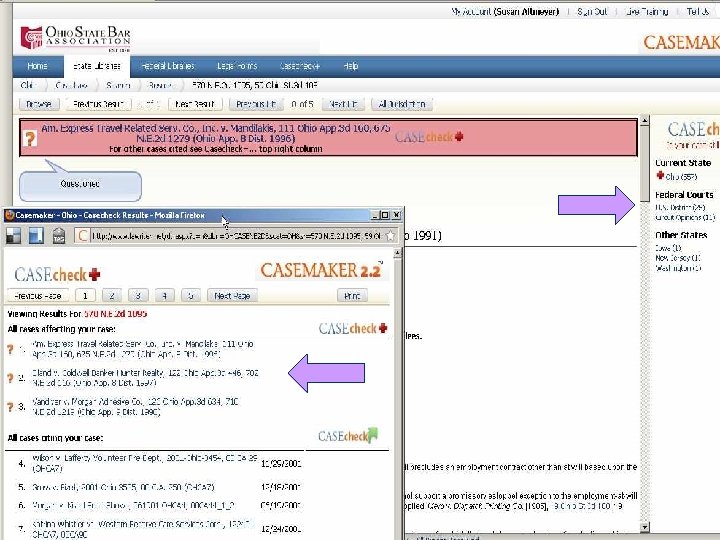The width and height of the screenshot is (720, 540).
Task: Go to the Previous Result
Action: (98, 104)
